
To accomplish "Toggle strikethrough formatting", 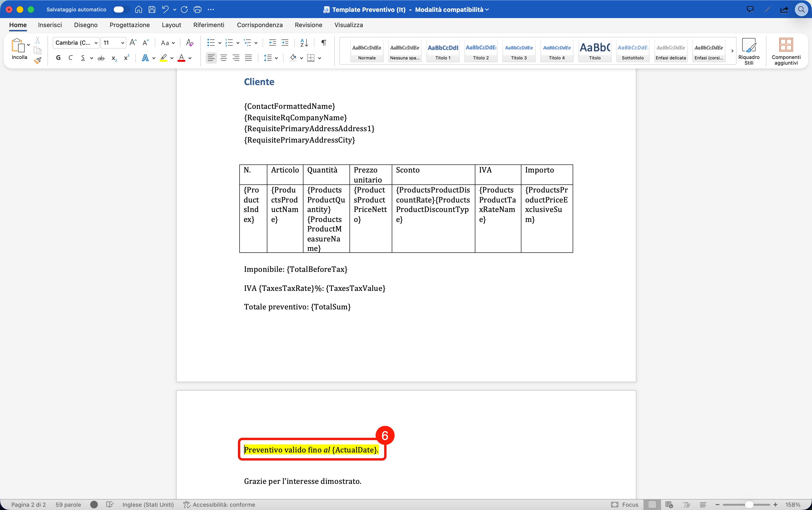I will pyautogui.click(x=101, y=58).
